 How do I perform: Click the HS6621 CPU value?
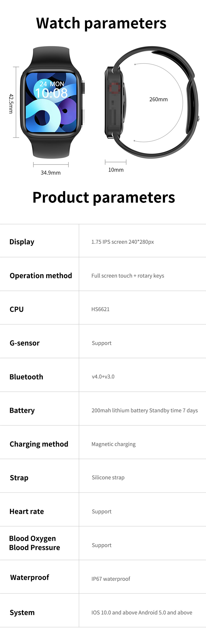100,309
